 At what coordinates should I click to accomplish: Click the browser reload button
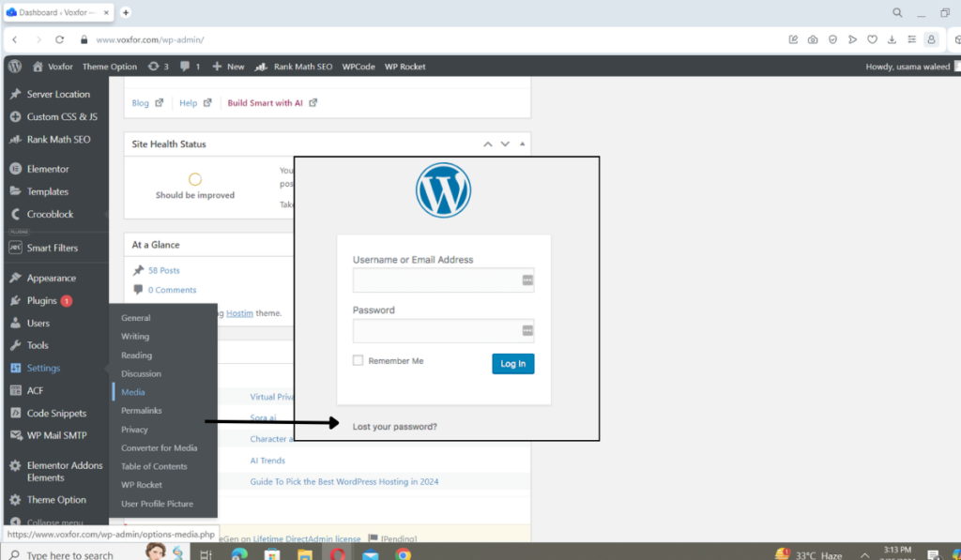click(x=60, y=40)
